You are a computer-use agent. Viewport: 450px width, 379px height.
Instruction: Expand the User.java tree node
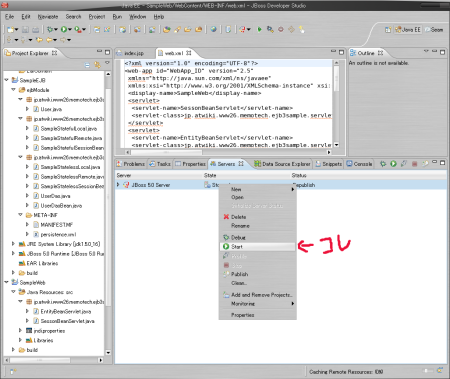[27, 109]
